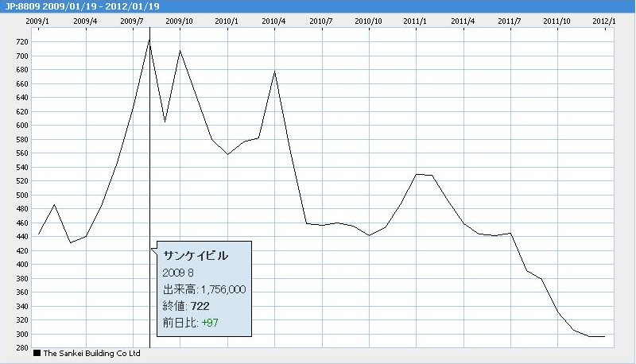
Task: Click the August 2009 peak point at 722
Action: pos(149,40)
